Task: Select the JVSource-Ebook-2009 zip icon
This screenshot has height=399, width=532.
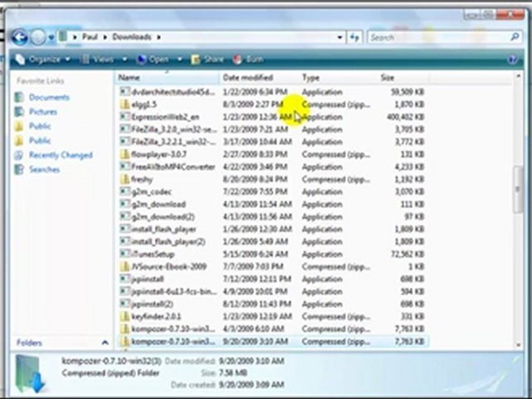Action: click(x=125, y=267)
